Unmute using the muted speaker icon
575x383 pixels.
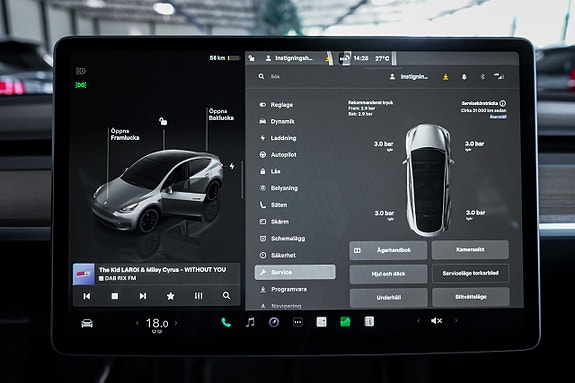pos(436,321)
